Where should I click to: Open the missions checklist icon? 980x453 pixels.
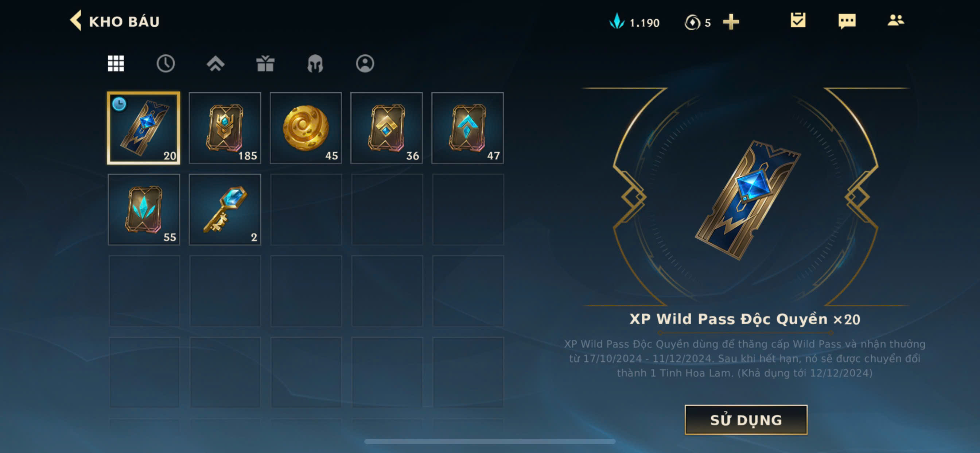click(798, 20)
